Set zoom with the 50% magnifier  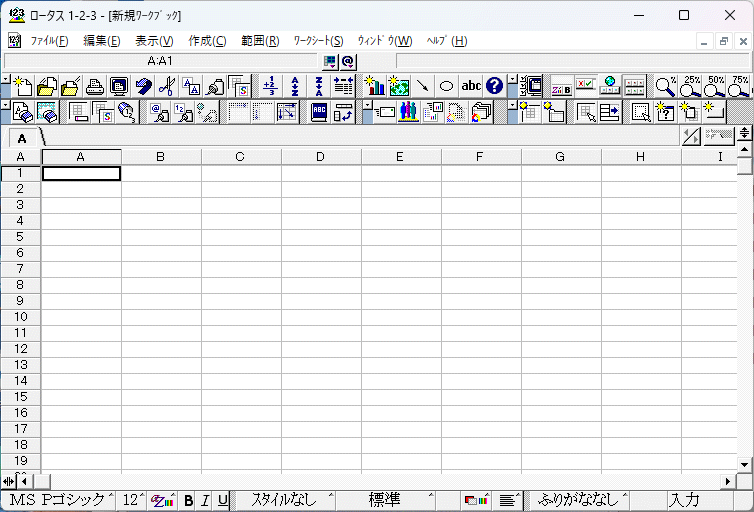point(717,87)
